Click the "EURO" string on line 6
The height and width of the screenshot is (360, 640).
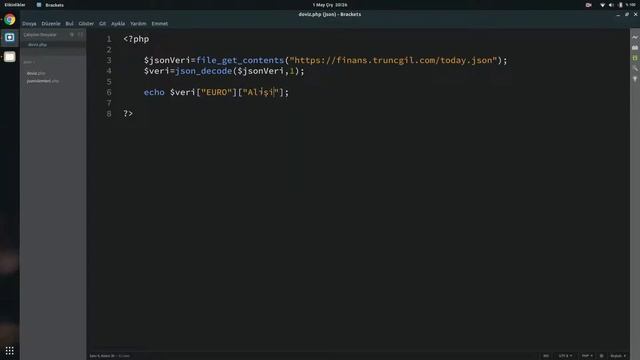[x=217, y=92]
